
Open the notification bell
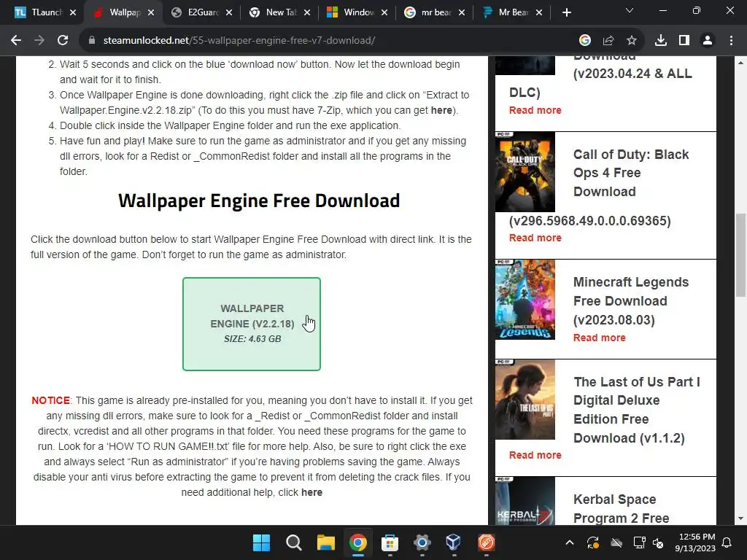727,542
